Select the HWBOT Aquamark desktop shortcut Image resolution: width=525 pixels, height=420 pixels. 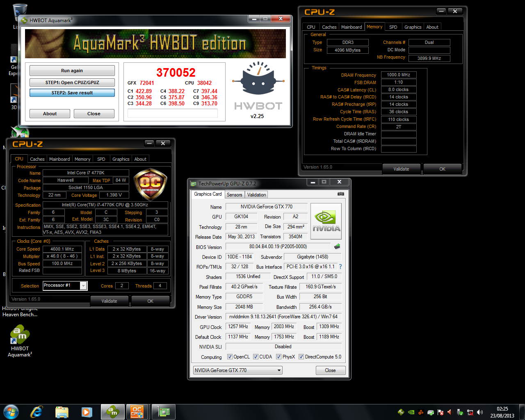point(20,341)
